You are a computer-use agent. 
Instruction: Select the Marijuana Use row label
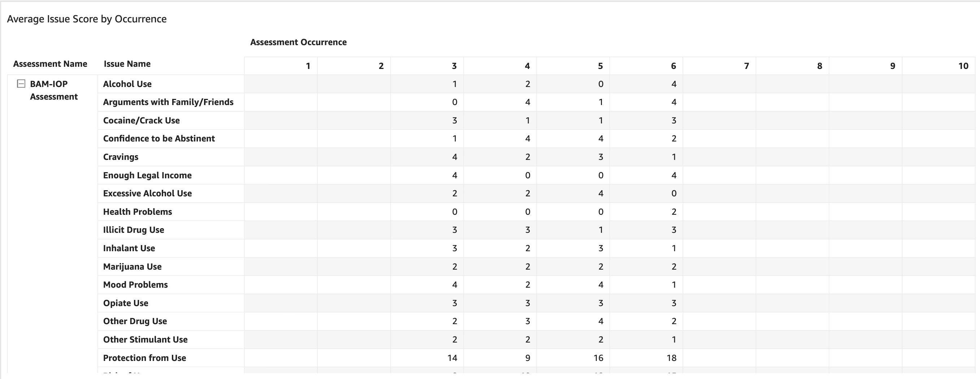point(133,266)
